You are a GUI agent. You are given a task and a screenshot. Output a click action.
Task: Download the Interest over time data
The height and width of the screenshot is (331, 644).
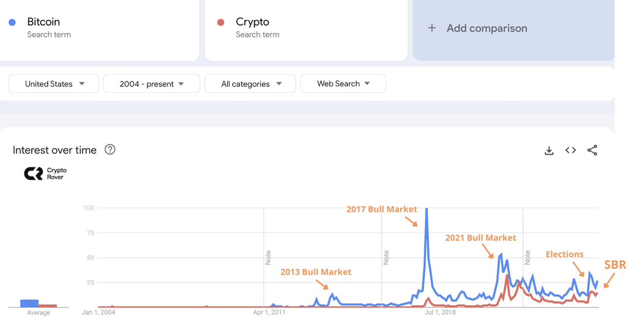click(x=549, y=151)
